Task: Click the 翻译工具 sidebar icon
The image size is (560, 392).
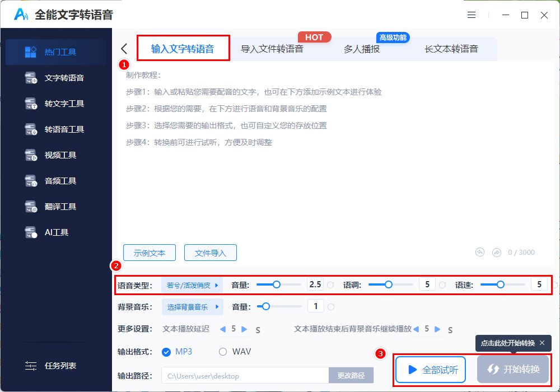Action: [x=31, y=206]
